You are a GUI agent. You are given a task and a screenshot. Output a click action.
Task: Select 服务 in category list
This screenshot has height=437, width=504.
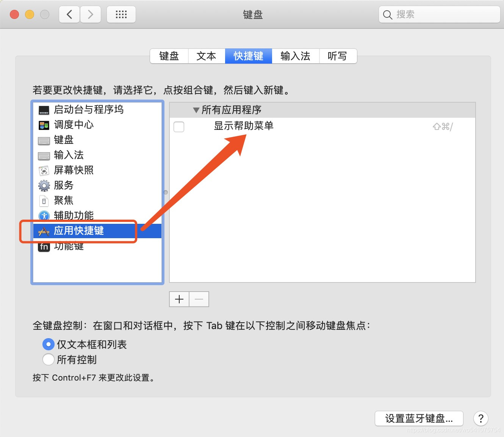click(x=97, y=186)
